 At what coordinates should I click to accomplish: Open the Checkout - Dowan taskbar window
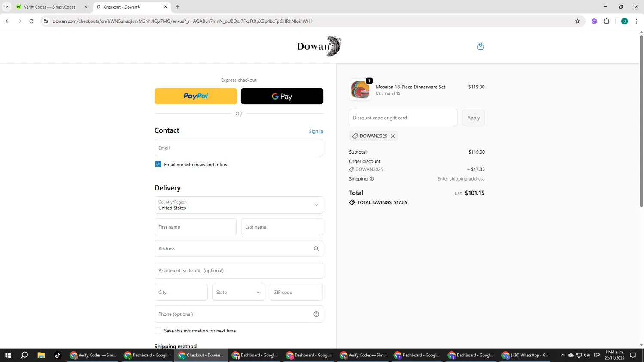click(x=201, y=355)
